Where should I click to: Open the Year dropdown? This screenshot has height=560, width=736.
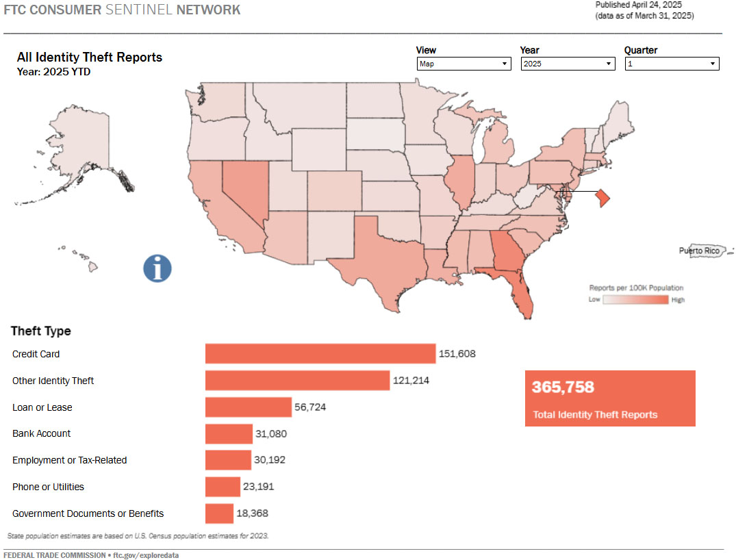pos(568,63)
